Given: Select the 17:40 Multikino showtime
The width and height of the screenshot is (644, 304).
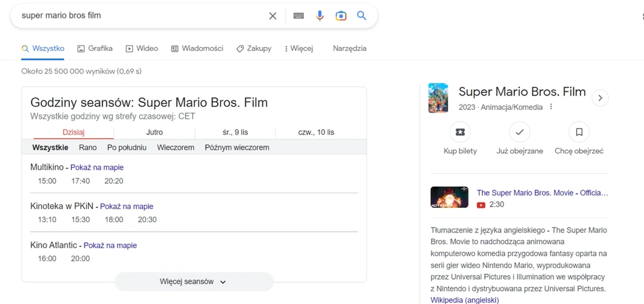Looking at the screenshot, I should (x=80, y=181).
